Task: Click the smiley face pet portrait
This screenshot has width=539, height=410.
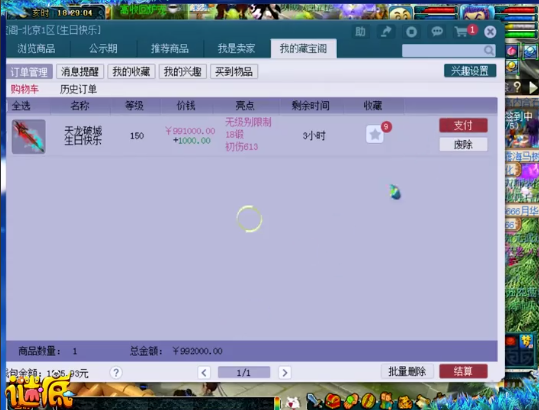Action: [401, 14]
